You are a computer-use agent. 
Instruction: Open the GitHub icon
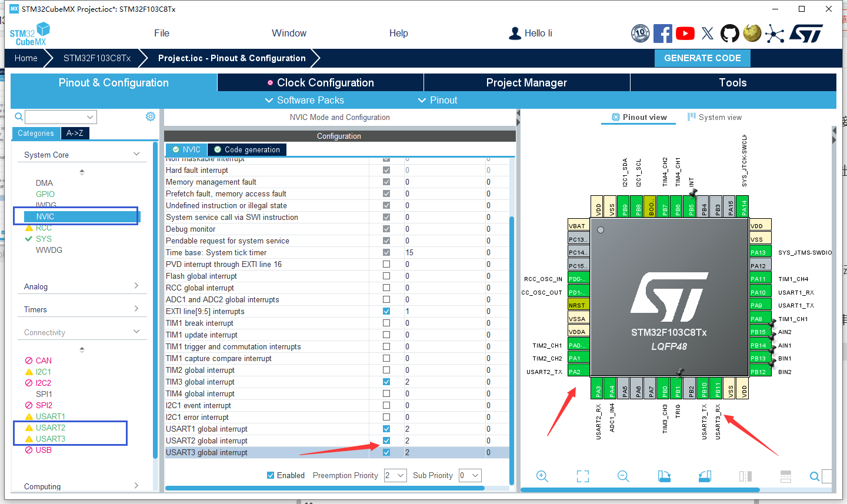[730, 34]
